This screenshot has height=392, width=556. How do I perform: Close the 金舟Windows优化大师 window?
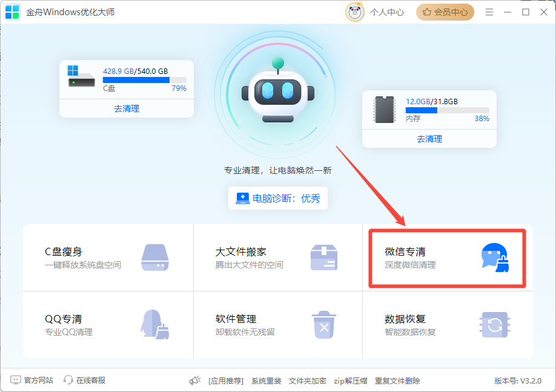(544, 12)
